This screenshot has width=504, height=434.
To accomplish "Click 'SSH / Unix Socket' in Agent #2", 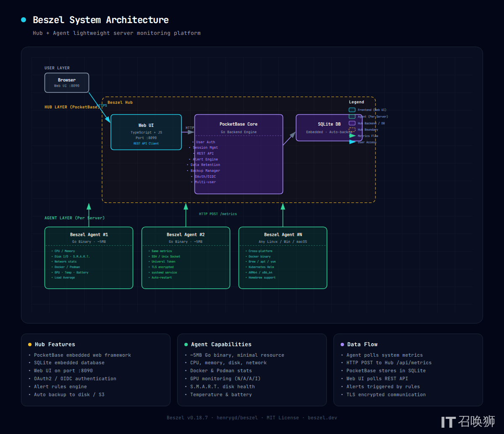I will (166, 256).
